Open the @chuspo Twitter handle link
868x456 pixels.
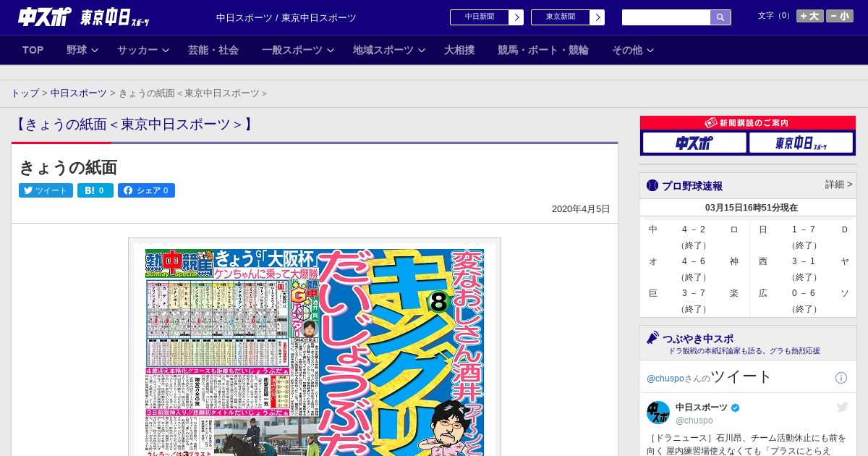[x=665, y=379]
